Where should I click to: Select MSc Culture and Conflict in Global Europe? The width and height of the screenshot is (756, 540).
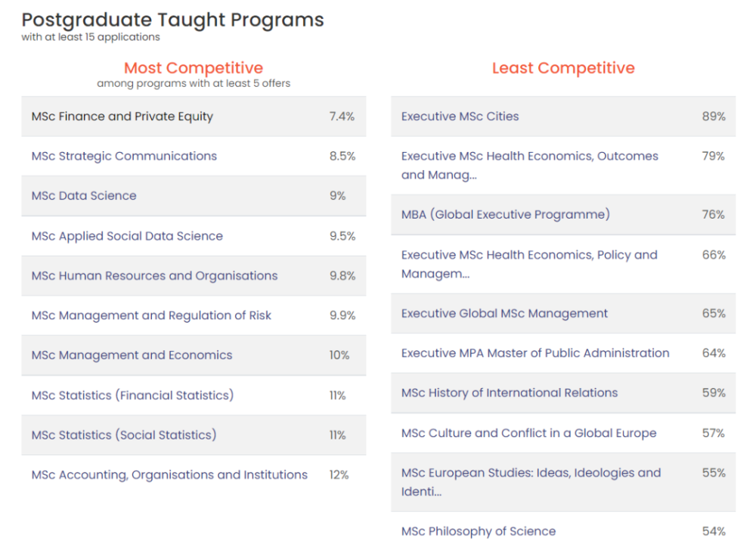(x=528, y=433)
